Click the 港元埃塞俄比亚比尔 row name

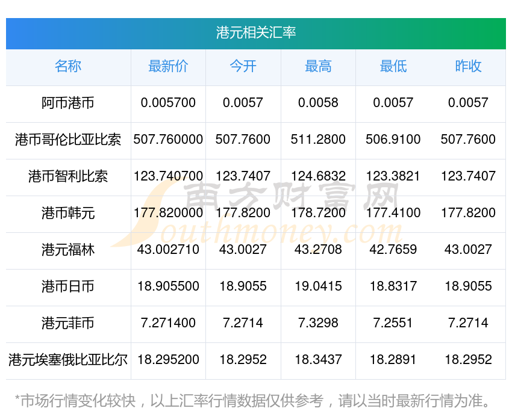coord(68,360)
